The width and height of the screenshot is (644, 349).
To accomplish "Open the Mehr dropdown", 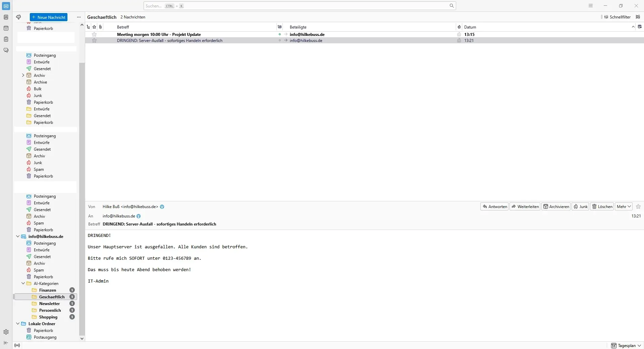I will pyautogui.click(x=624, y=207).
